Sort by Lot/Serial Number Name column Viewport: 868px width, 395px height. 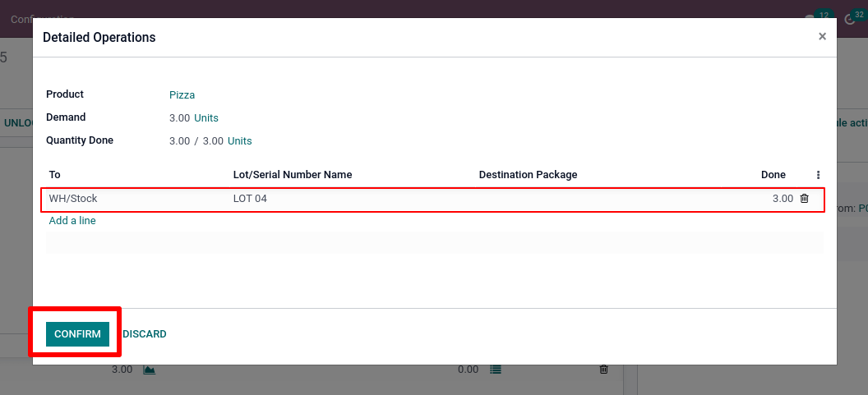pos(293,175)
